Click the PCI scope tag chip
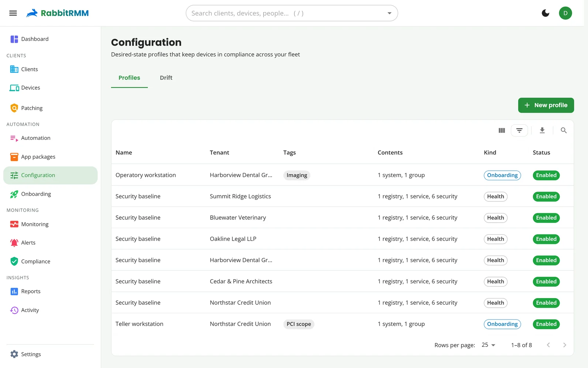Viewport: 588px width, 368px height. click(299, 324)
